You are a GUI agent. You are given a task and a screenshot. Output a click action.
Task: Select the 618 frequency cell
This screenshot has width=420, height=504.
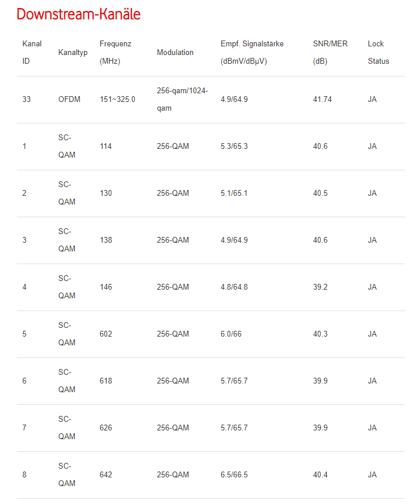point(105,381)
